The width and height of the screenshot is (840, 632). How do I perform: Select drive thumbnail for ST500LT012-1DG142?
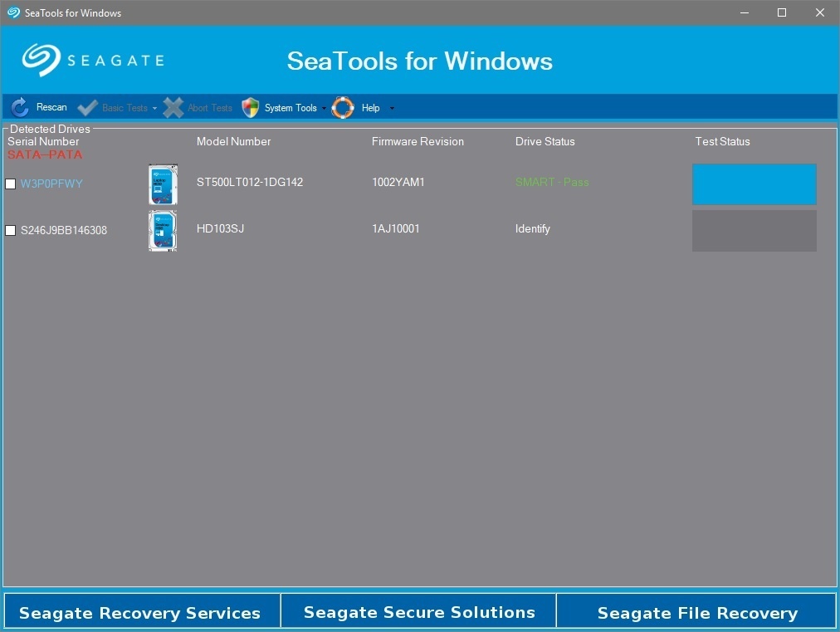[163, 184]
